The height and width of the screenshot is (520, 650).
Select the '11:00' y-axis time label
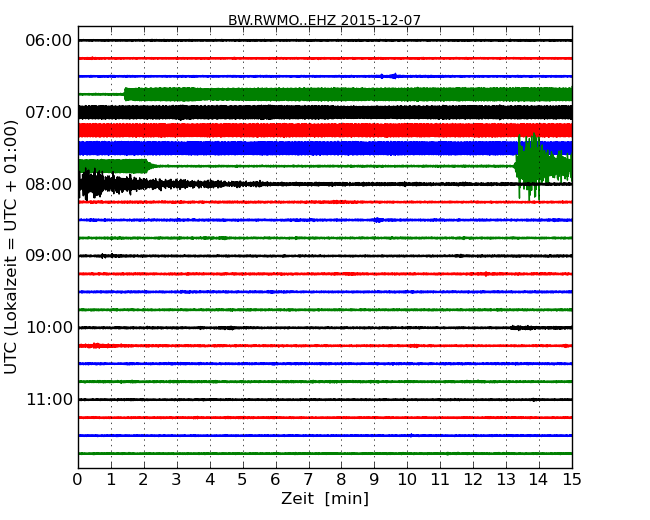tap(49, 399)
